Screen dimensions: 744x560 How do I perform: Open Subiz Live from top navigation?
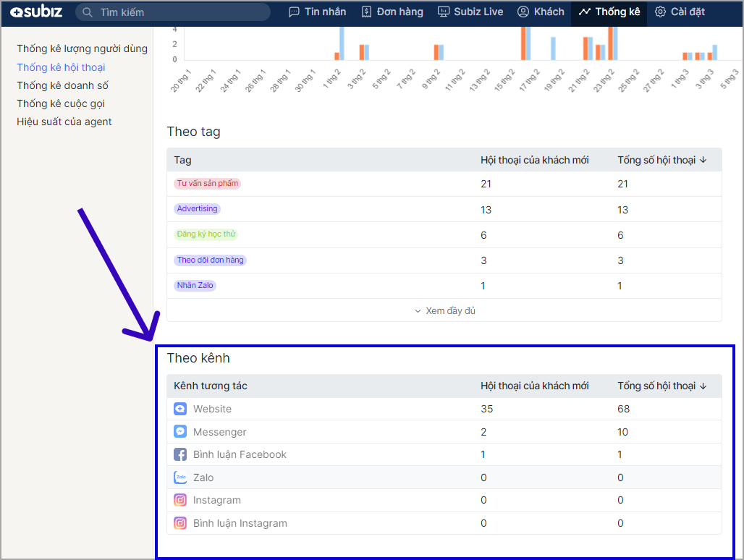tap(470, 12)
